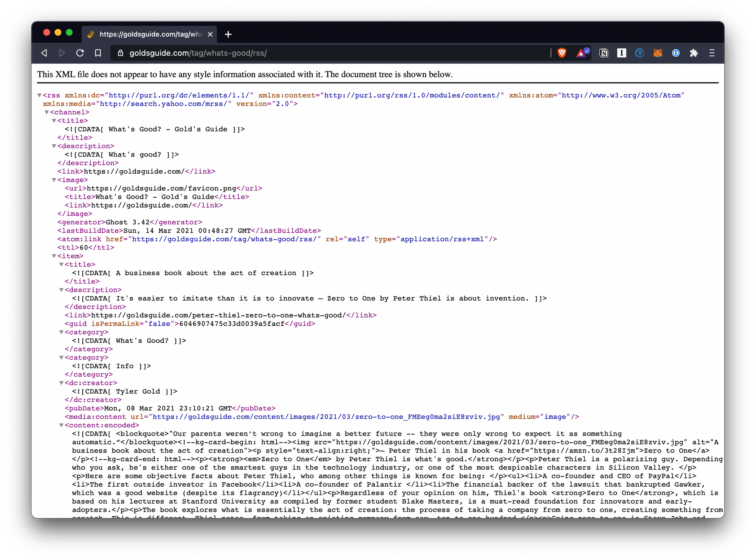Click the Instapaper extension icon
This screenshot has width=756, height=560.
coord(621,53)
